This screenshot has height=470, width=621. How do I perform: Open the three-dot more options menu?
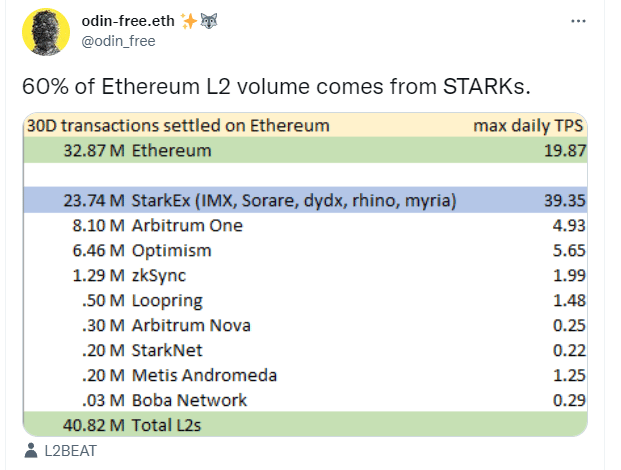(578, 21)
